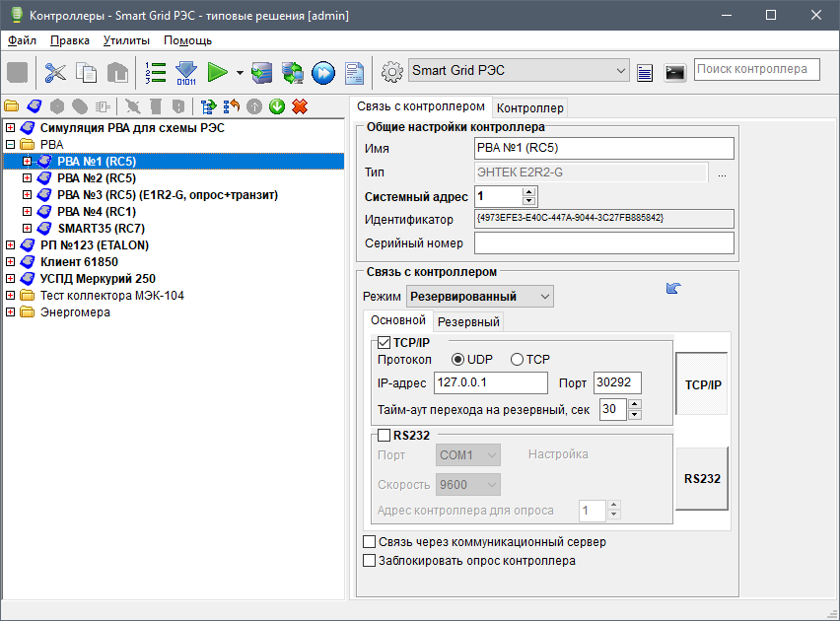Select the TCP protocol radio button

pos(517,359)
